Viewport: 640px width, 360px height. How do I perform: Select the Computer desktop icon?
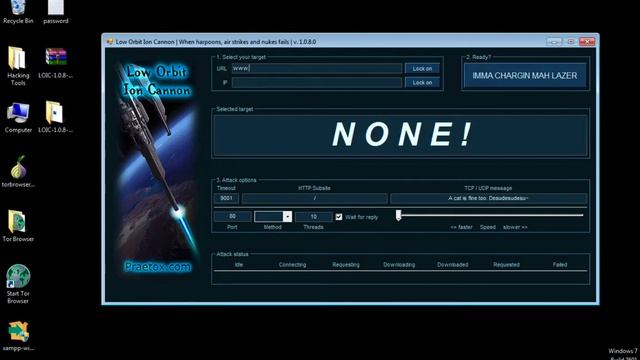click(x=18, y=118)
